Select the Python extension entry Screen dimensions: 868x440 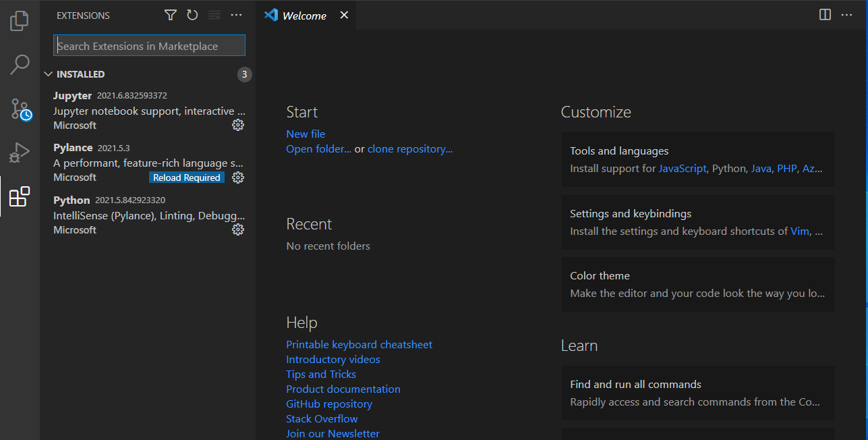point(148,215)
